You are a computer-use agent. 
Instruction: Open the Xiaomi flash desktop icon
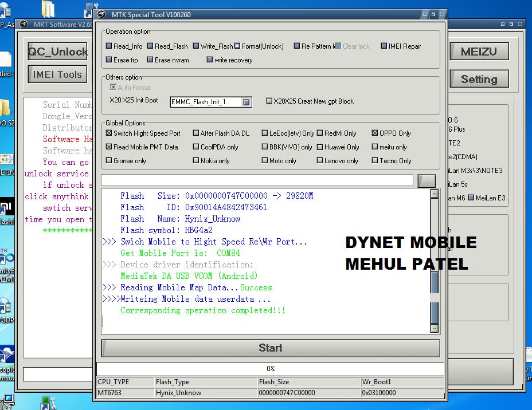7,207
